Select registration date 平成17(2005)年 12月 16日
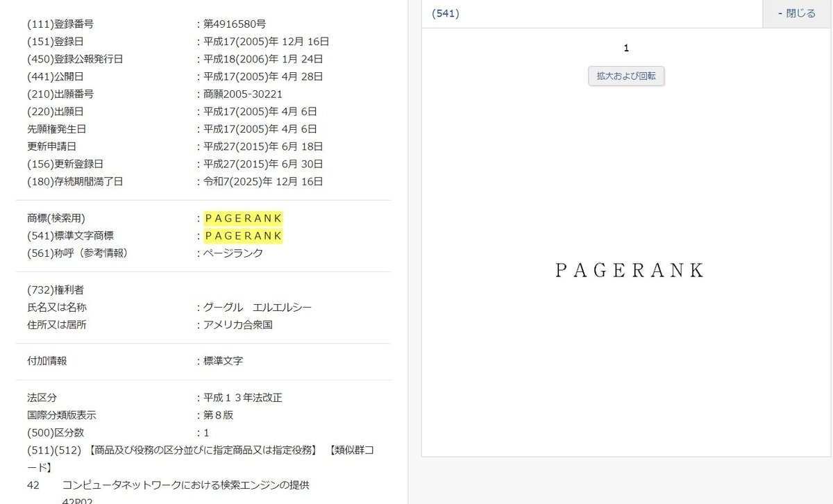Screen dimensions: 833x504 (x=267, y=42)
